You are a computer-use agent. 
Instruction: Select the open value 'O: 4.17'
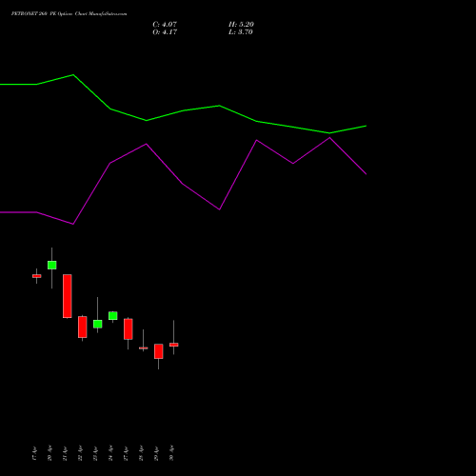click(165, 32)
